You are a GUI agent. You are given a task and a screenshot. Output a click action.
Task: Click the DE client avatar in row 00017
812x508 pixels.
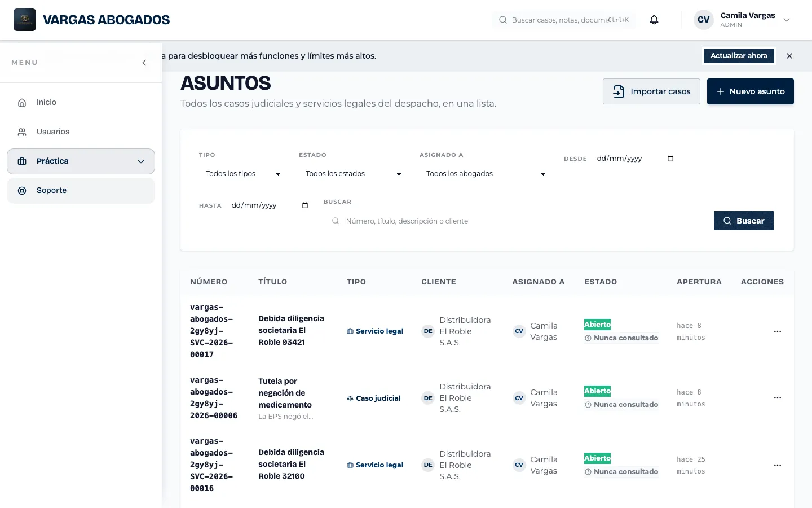[x=428, y=331]
